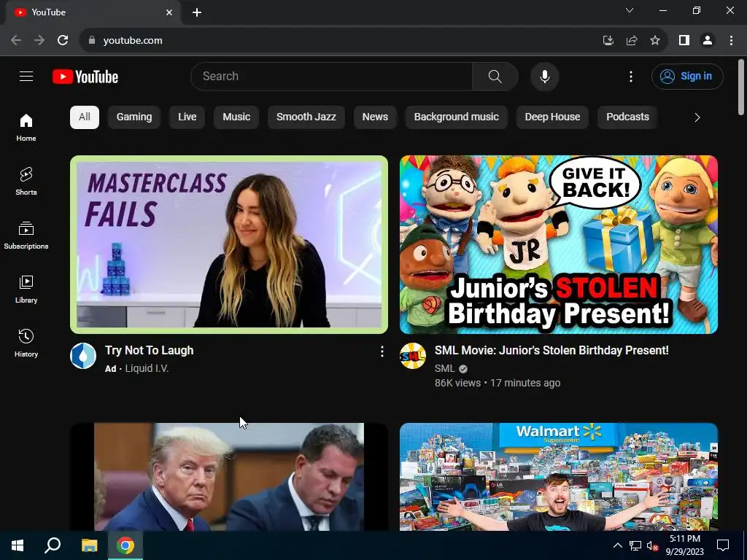Click muted volume icon in tray
This screenshot has height=560, width=747.
pos(652,545)
